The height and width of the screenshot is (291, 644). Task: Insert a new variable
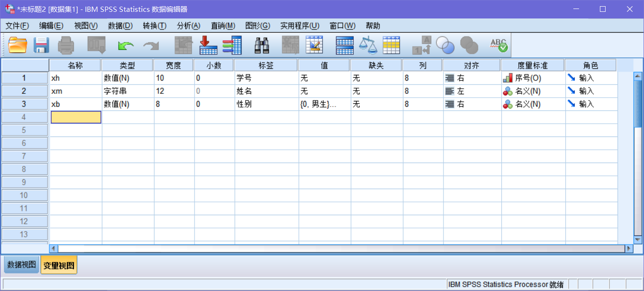pyautogui.click(x=232, y=45)
